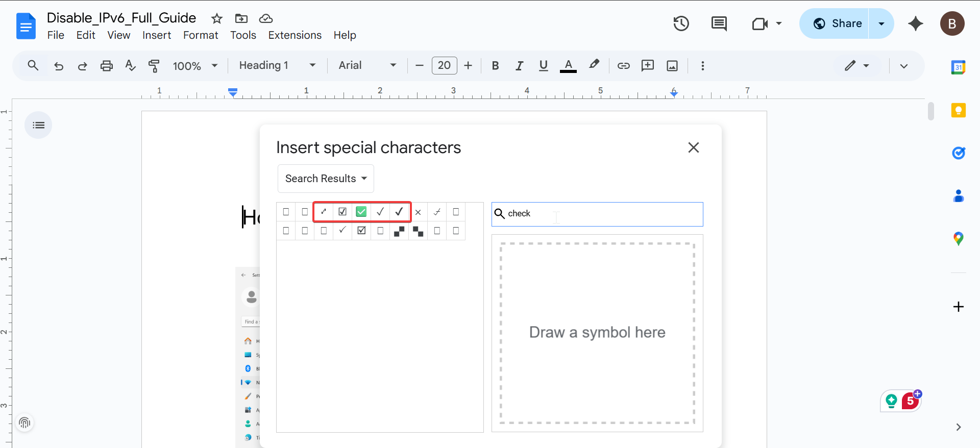Open the Insert menu
The width and height of the screenshot is (980, 448).
pyautogui.click(x=156, y=35)
